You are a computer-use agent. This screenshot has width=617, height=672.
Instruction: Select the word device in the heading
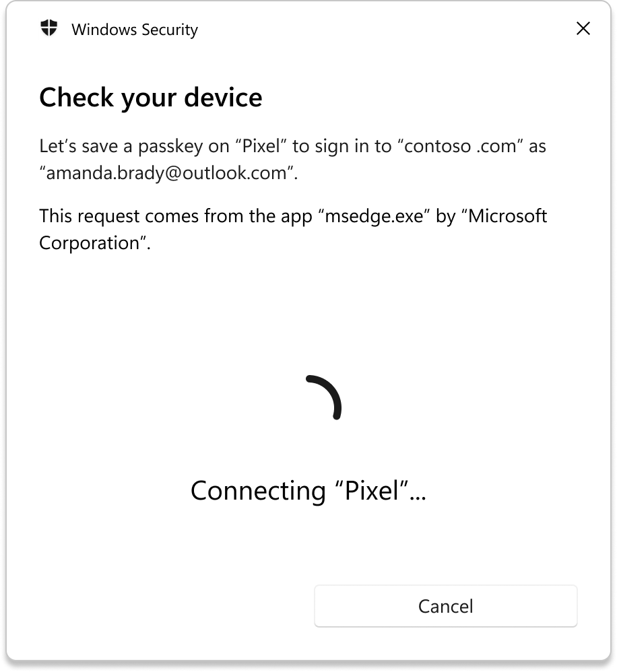point(223,97)
